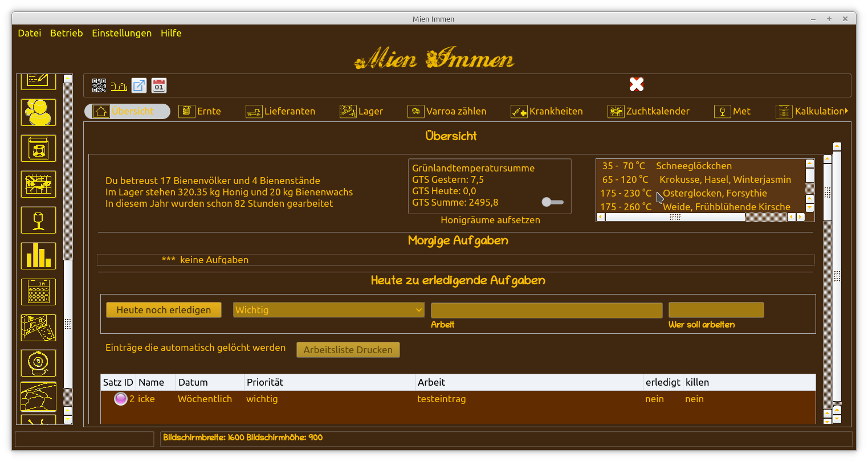The image size is (868, 462).
Task: Expand the Kalkulation tab arrow
Action: (847, 111)
